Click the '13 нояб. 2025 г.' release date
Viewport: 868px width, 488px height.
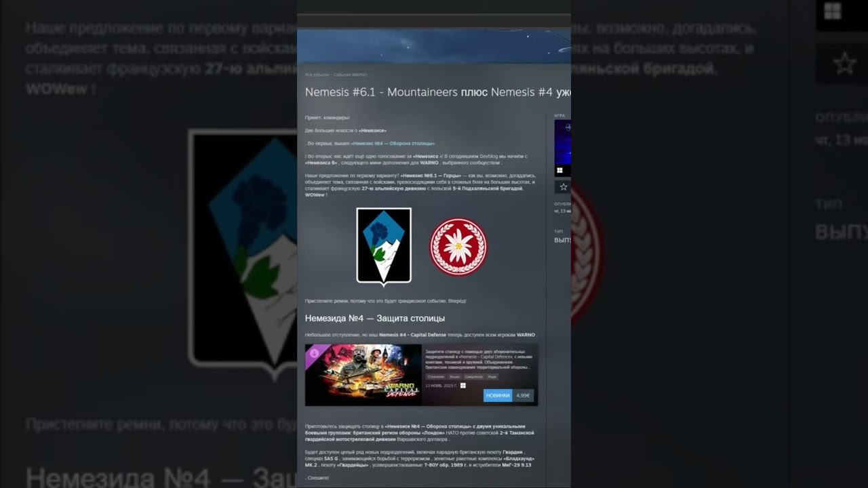[441, 386]
